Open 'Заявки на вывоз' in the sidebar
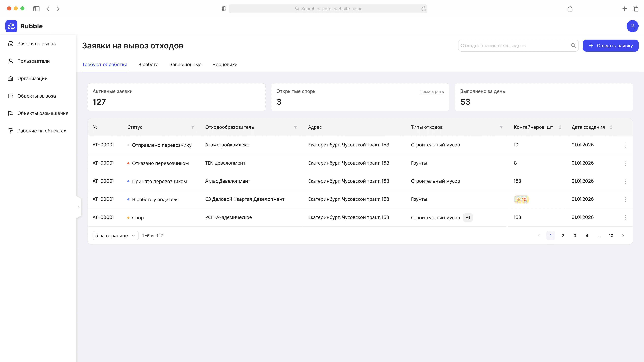Viewport: 644px width, 362px height. click(x=37, y=44)
